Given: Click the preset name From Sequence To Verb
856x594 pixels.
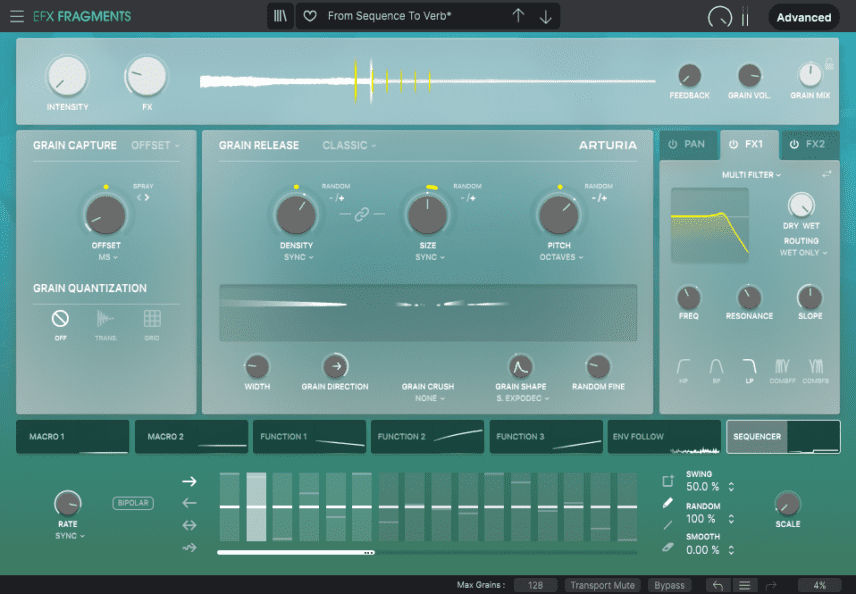Looking at the screenshot, I should pyautogui.click(x=389, y=16).
